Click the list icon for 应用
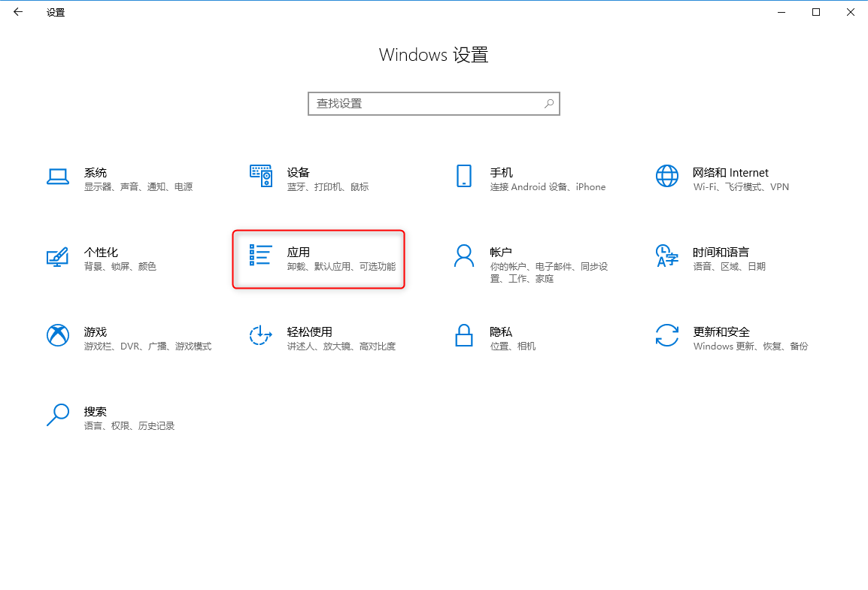This screenshot has width=868, height=590. [261, 255]
